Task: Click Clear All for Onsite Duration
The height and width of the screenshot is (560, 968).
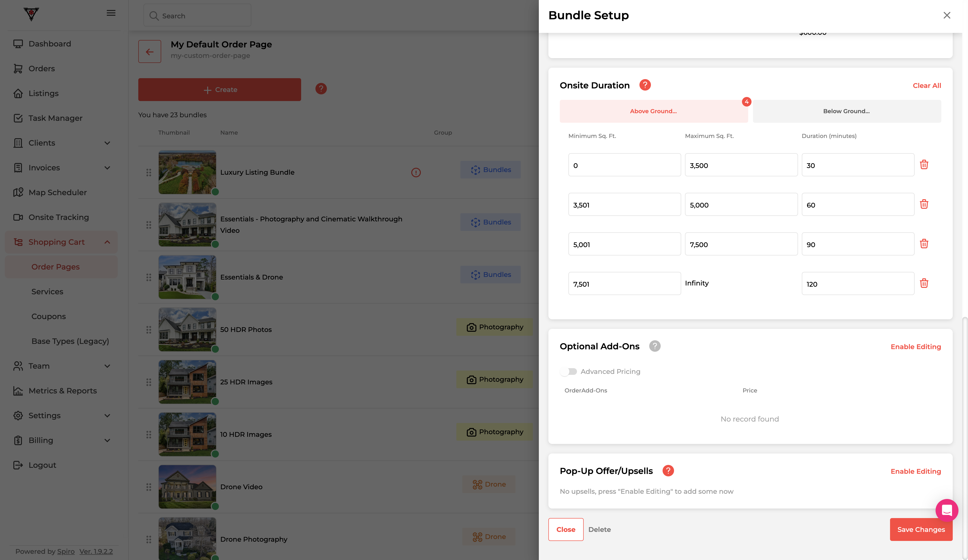Action: (927, 86)
